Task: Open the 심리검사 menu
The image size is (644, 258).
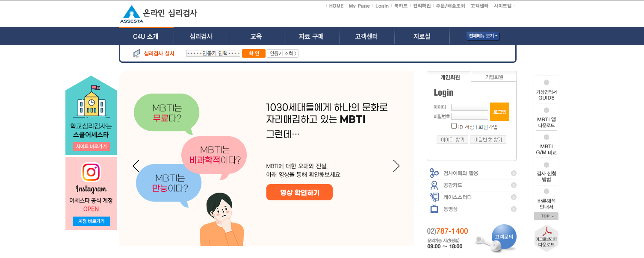Action: pyautogui.click(x=201, y=36)
